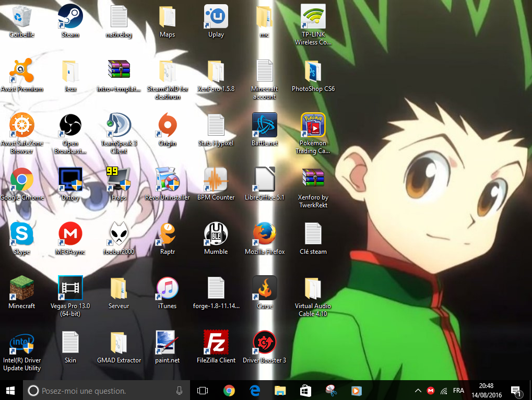532x400 pixels.
Task: Launch the Fraps shortcut
Action: coord(119,179)
